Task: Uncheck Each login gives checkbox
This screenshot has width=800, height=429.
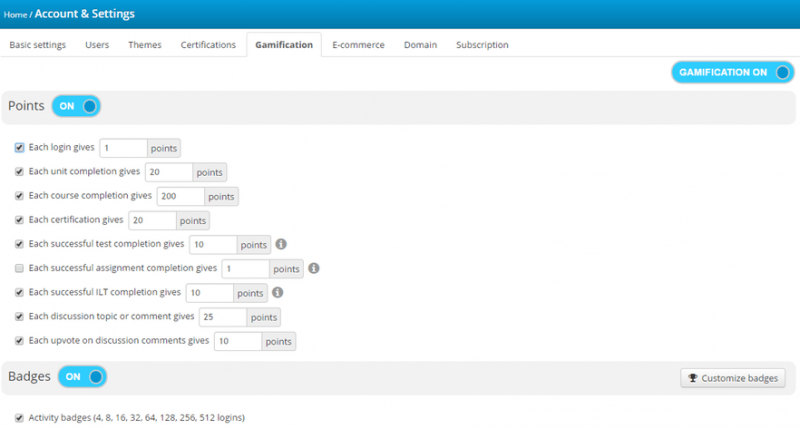Action: 19,147
